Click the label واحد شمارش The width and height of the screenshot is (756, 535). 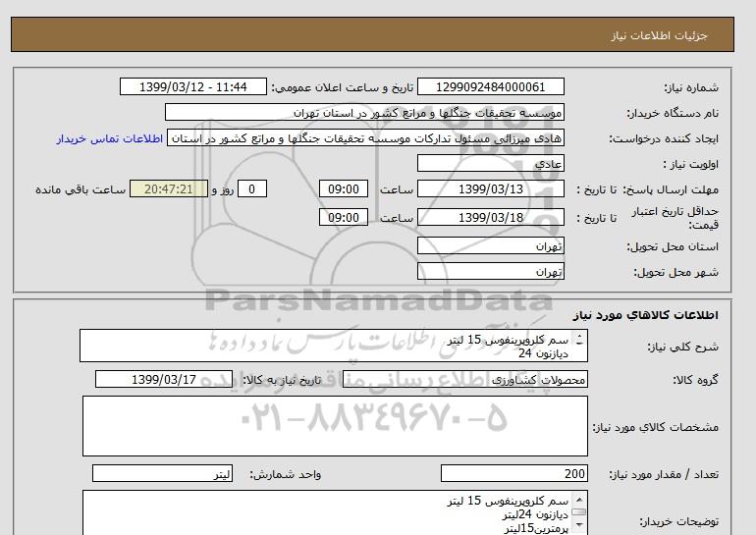[x=286, y=475]
